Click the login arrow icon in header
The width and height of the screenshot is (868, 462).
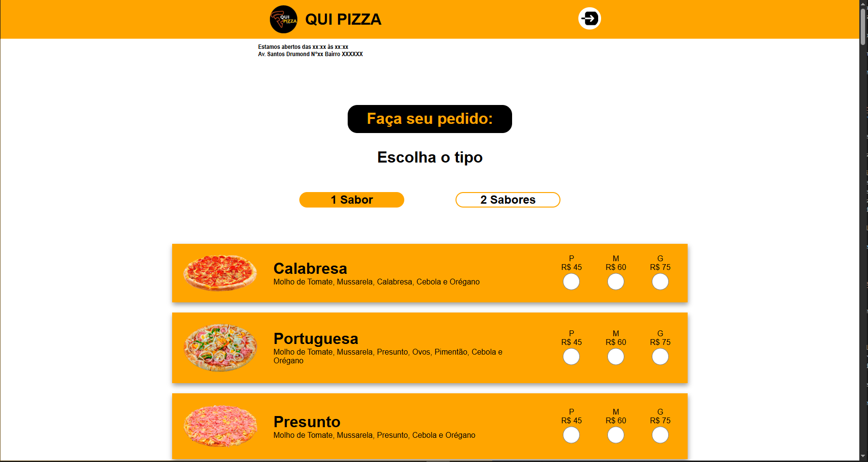(589, 19)
